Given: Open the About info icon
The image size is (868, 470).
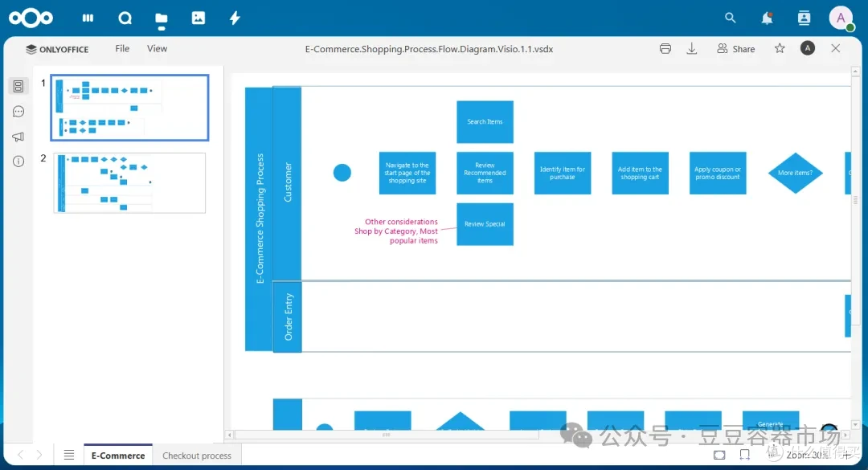Looking at the screenshot, I should [18, 161].
